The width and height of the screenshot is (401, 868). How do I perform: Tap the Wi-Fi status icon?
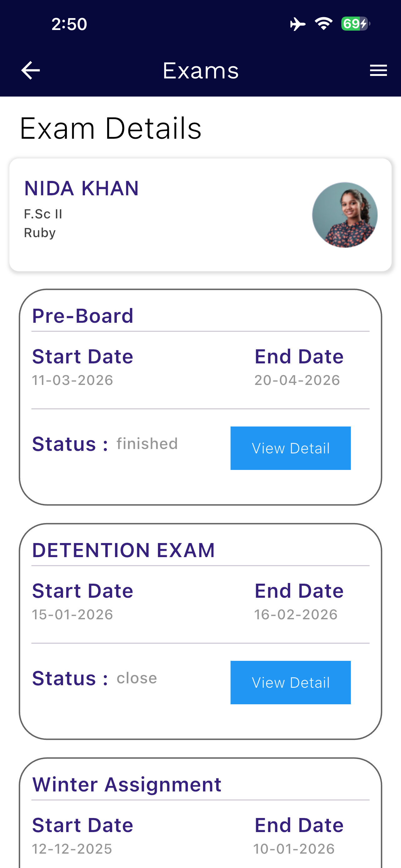tap(324, 23)
